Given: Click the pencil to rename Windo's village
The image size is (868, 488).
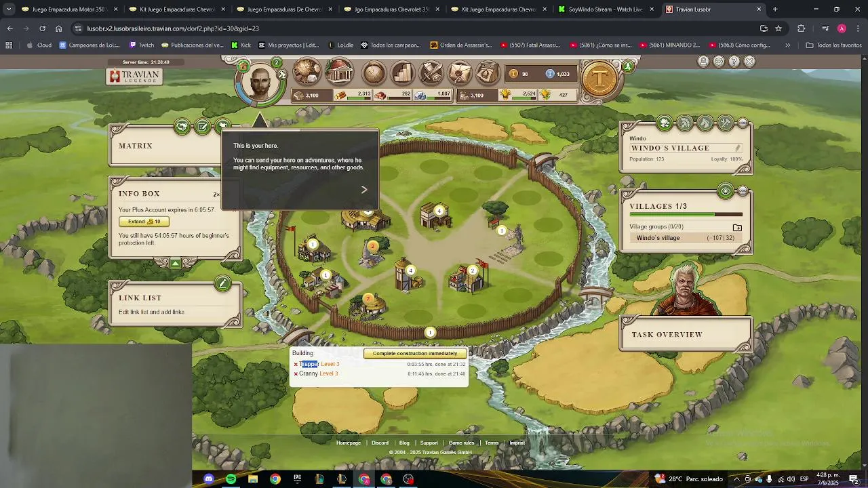Looking at the screenshot, I should click(737, 148).
